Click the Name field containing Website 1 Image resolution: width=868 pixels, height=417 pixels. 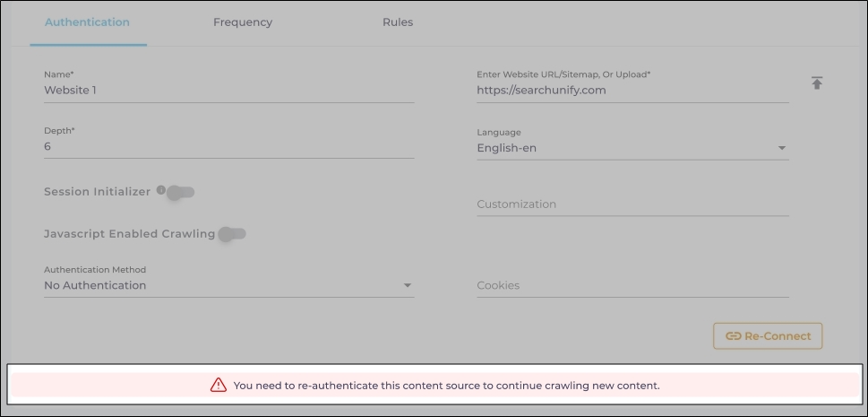pos(228,90)
